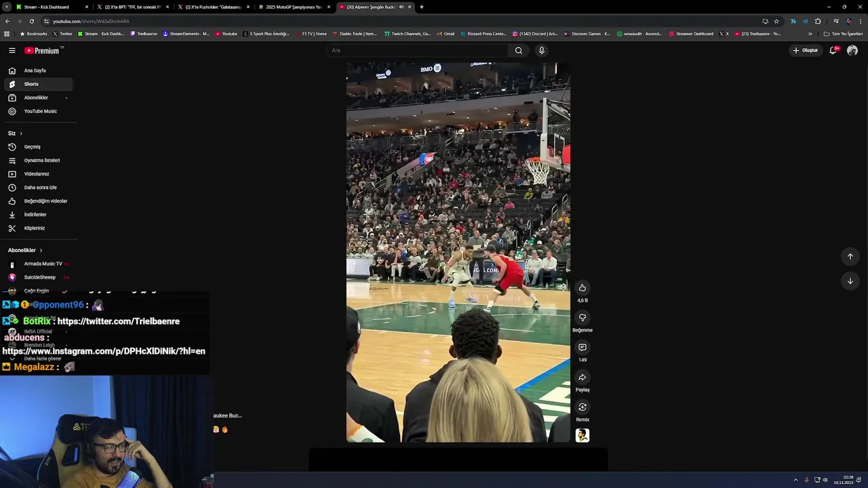Open a new browser tab
The image size is (868, 488).
pyautogui.click(x=421, y=7)
